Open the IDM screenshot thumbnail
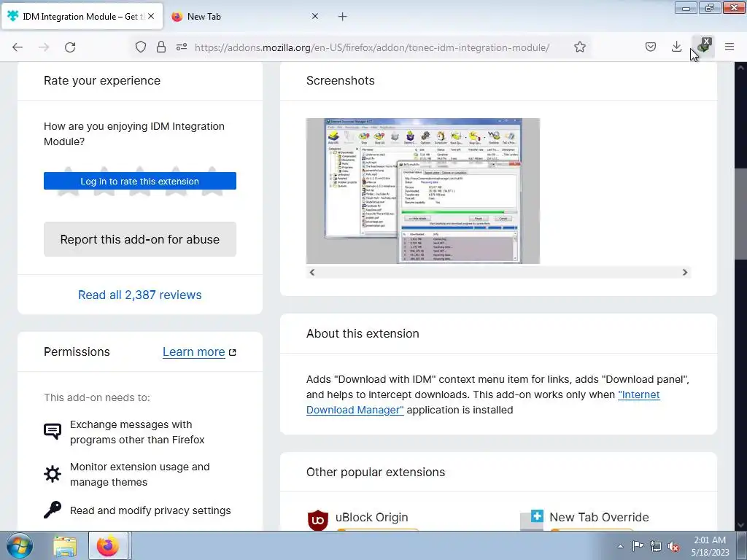The width and height of the screenshot is (747, 560). 423,191
